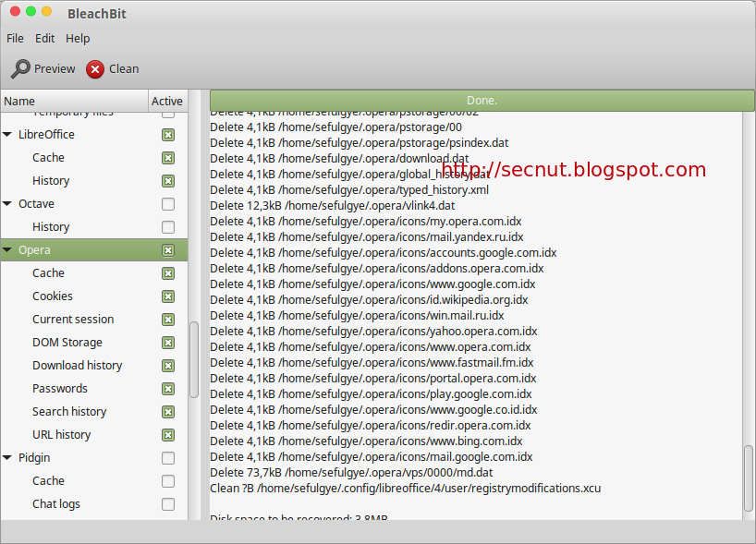The image size is (756, 544).
Task: Open the Edit menu
Action: 45,39
